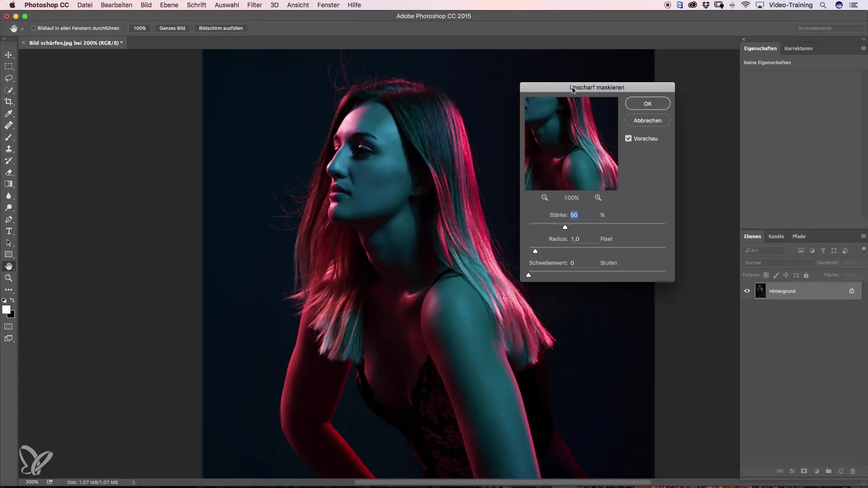This screenshot has width=868, height=488.
Task: Select the Brush tool
Action: coord(9,137)
